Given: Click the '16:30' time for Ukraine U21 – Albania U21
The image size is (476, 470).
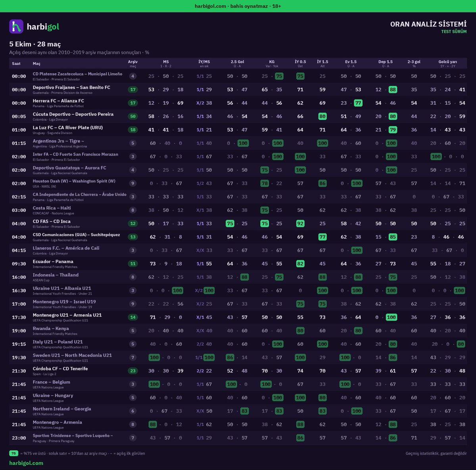Looking at the screenshot, I should (19, 291).
